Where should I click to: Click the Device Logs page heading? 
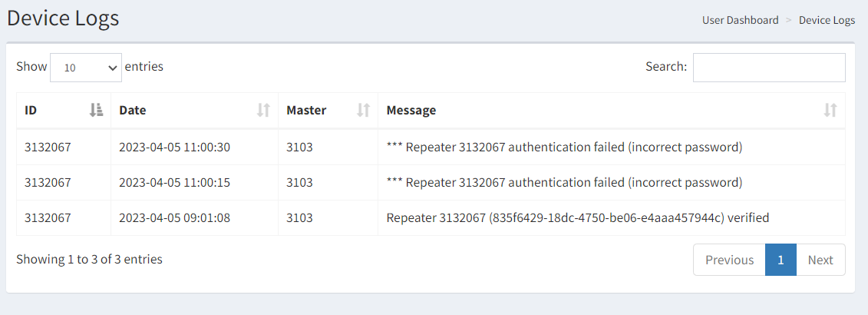[63, 18]
